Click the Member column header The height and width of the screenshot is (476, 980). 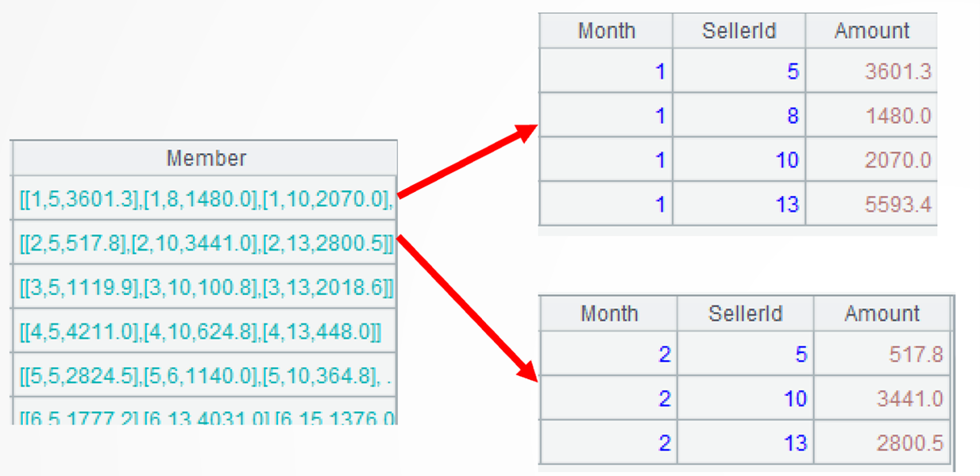[x=206, y=158]
